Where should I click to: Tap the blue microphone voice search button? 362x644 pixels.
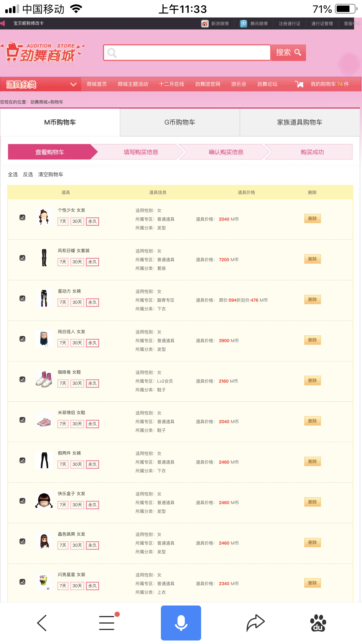[181, 623]
